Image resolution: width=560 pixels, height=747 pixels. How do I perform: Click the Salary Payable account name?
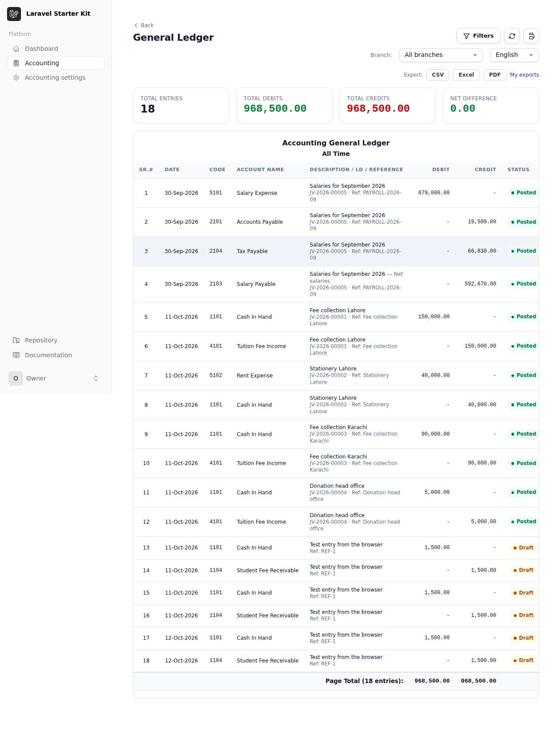click(256, 284)
